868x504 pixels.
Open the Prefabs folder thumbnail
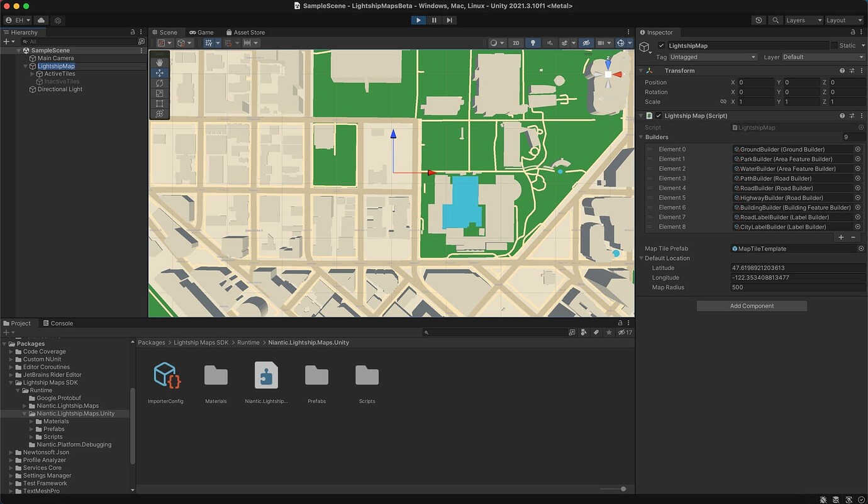coord(316,376)
